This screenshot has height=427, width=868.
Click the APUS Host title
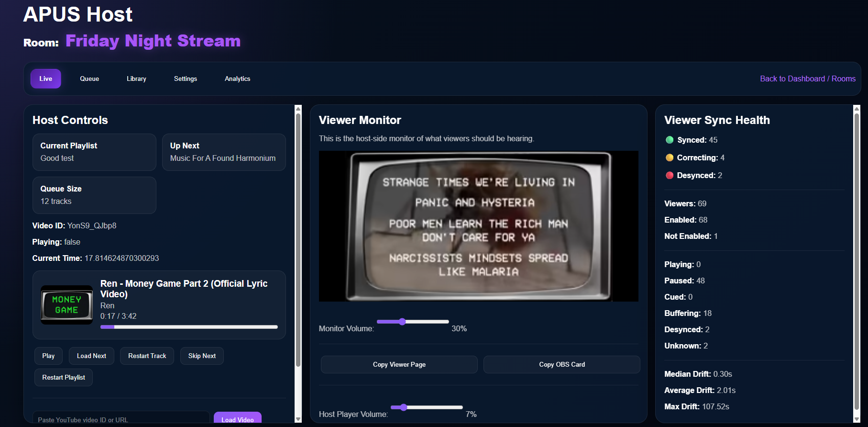point(78,14)
